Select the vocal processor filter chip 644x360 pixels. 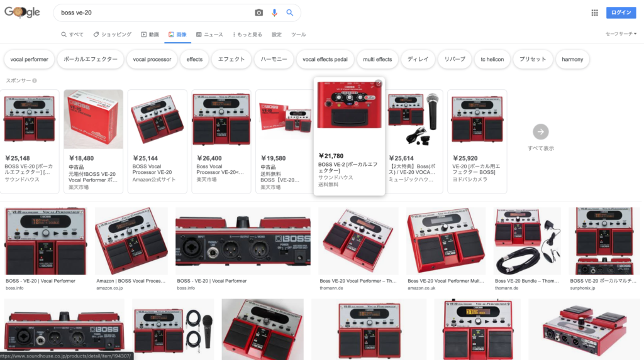[x=152, y=60]
